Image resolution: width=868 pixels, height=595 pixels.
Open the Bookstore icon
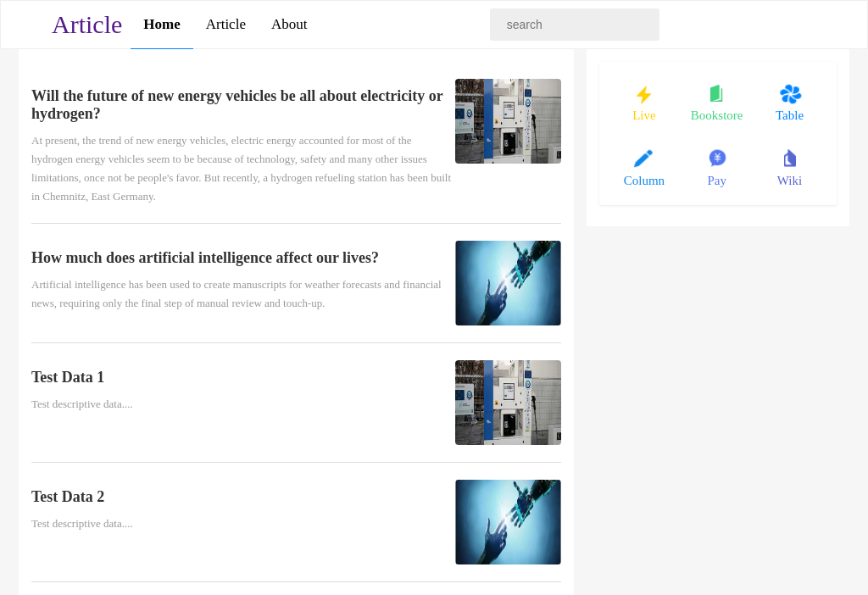point(716,93)
